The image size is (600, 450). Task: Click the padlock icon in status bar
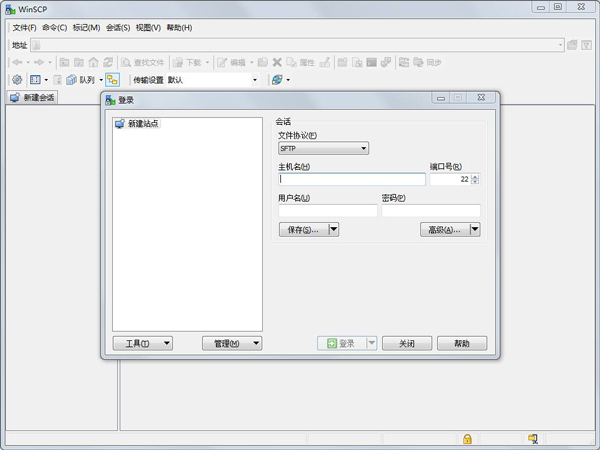click(x=467, y=439)
